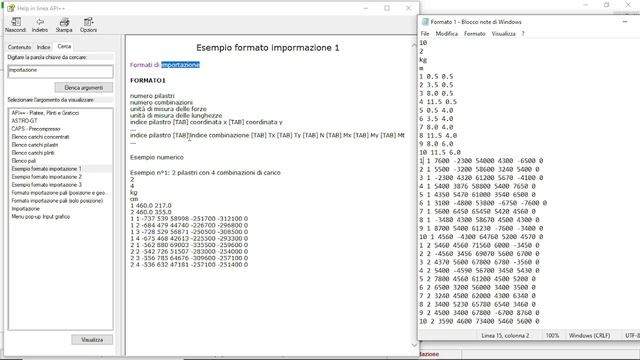Click Notepad line '1 1 7600 -2300 54000 4300 -6500 0'
The height and width of the screenshot is (360, 640).
pyautogui.click(x=481, y=161)
